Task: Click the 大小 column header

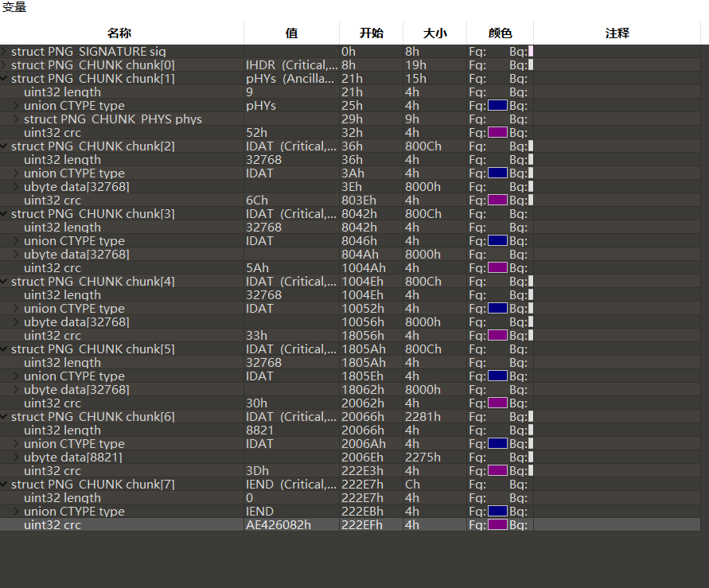Action: [x=434, y=33]
